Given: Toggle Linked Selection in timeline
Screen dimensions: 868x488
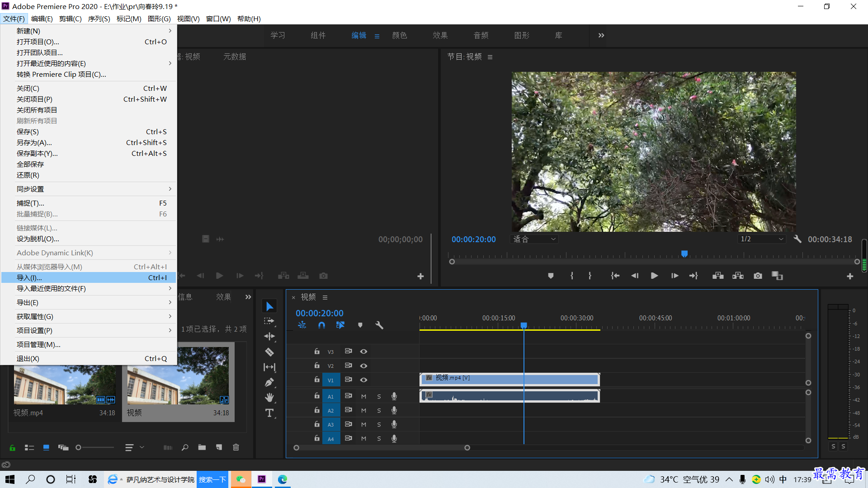Looking at the screenshot, I should click(x=340, y=325).
